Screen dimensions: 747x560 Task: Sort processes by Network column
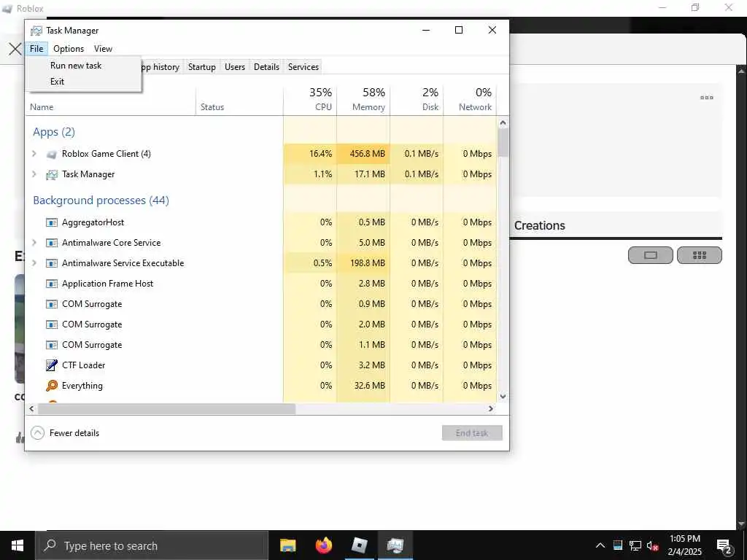pos(470,99)
